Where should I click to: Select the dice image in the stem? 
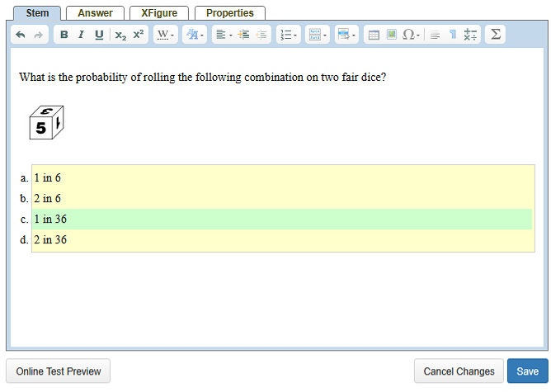click(46, 122)
